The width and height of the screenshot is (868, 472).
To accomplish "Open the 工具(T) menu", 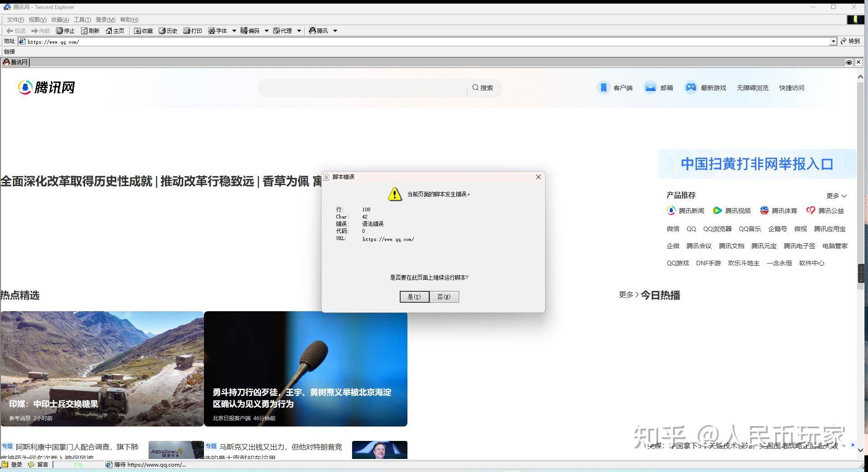I will [x=82, y=19].
